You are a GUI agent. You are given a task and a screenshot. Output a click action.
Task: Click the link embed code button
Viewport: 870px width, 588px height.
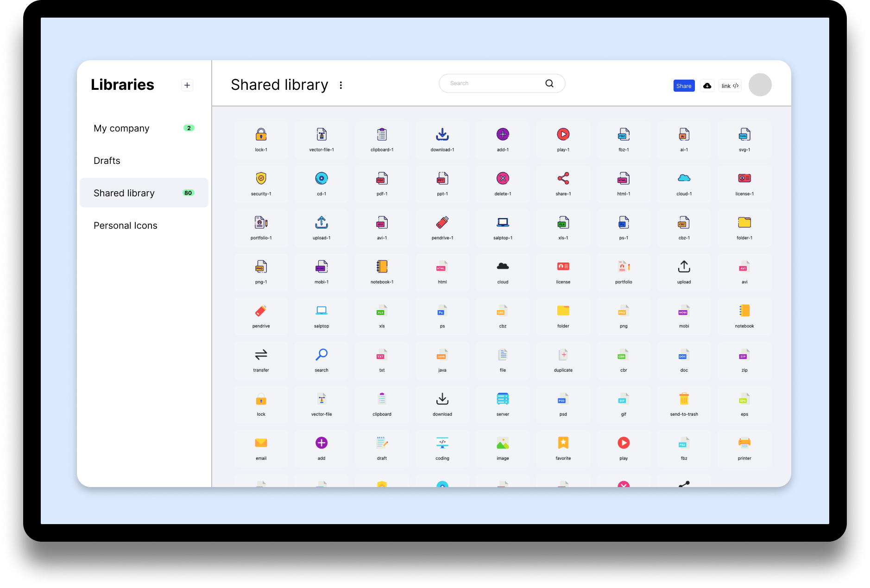(x=730, y=86)
